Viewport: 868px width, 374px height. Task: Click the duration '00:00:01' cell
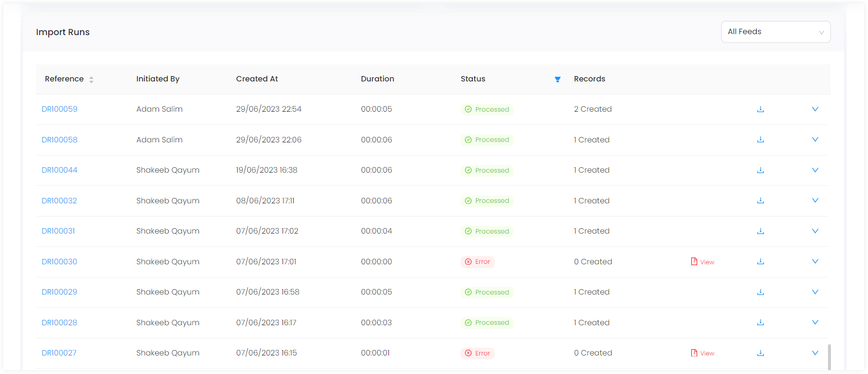pyautogui.click(x=375, y=353)
